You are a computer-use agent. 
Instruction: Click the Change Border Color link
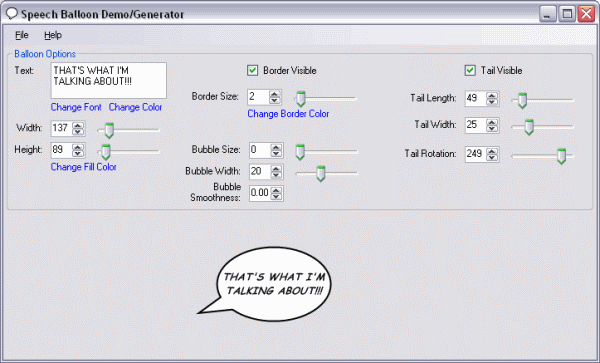coord(288,114)
